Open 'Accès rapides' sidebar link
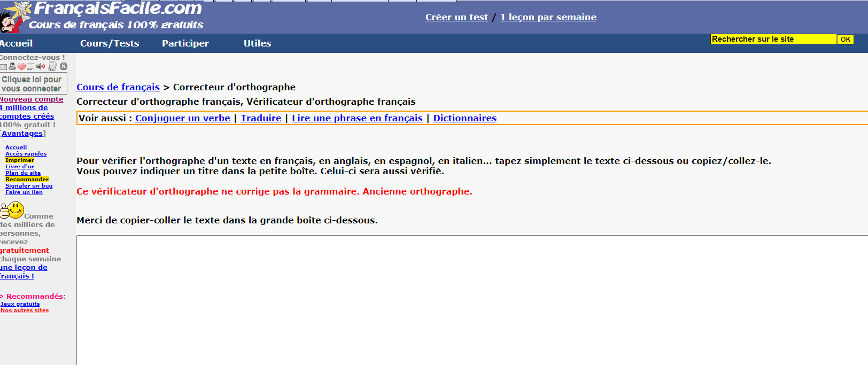Image resolution: width=868 pixels, height=365 pixels. tap(26, 153)
